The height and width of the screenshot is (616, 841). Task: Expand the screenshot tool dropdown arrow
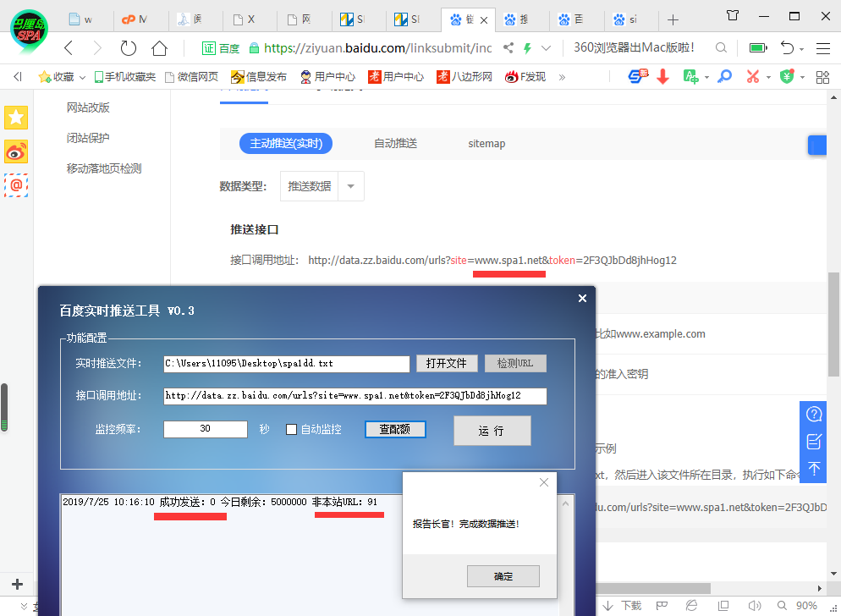point(768,78)
